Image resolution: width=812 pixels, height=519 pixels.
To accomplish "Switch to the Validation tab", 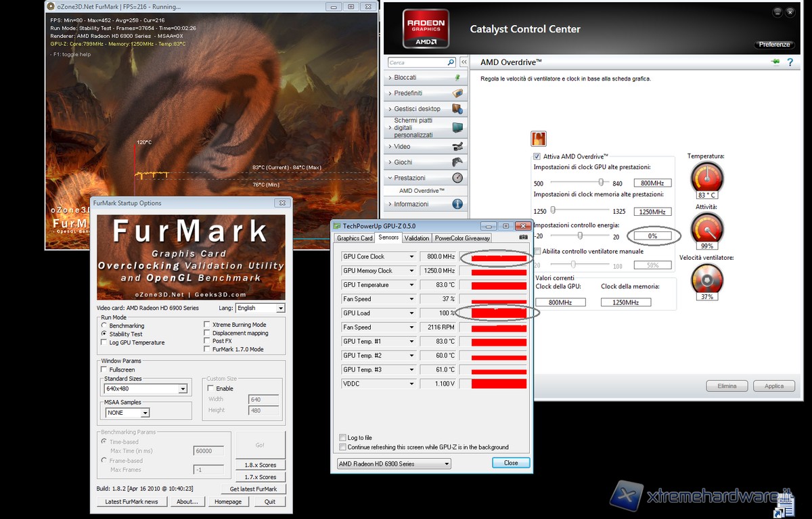I will tap(417, 238).
